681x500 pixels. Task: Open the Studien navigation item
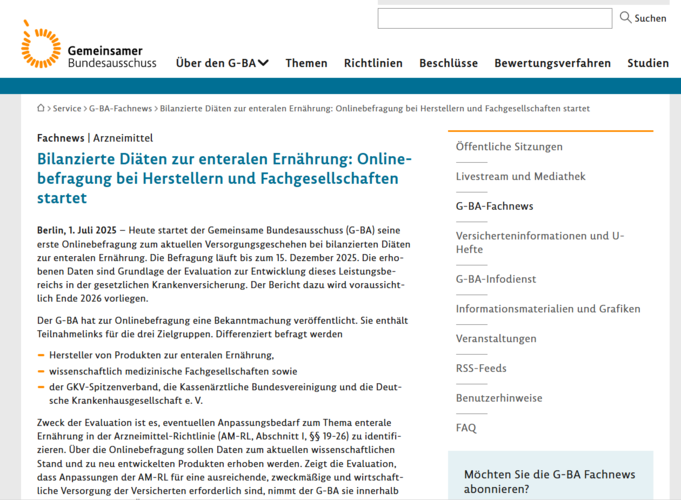648,63
